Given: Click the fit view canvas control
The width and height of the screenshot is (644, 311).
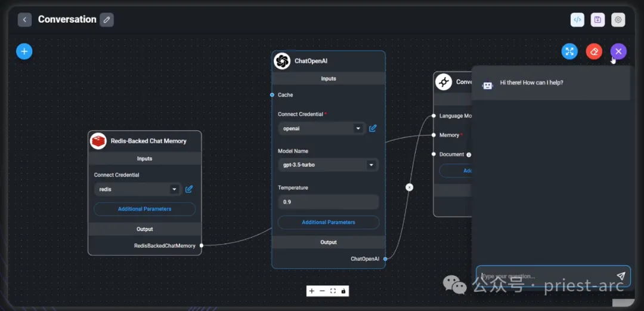Looking at the screenshot, I should pos(333,291).
